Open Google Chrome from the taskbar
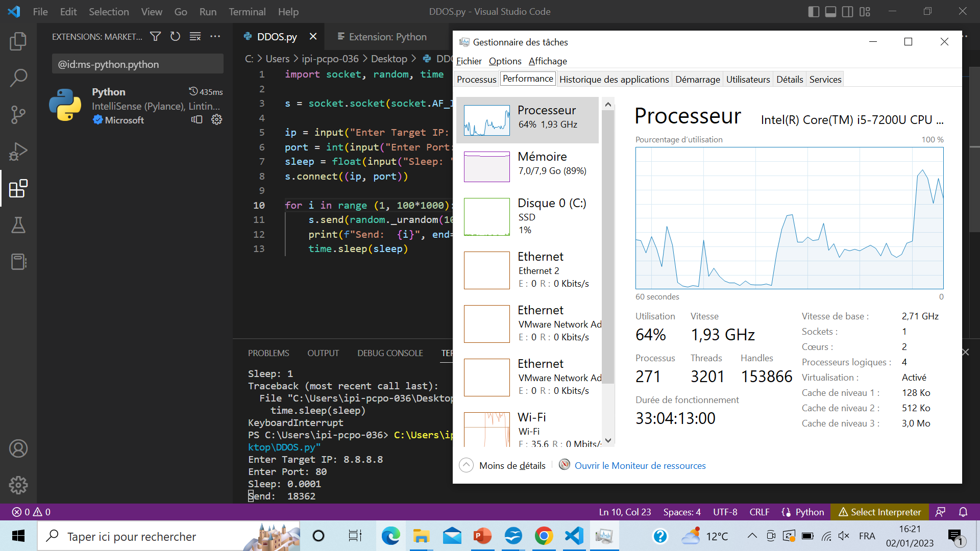This screenshot has width=980, height=551. [544, 536]
